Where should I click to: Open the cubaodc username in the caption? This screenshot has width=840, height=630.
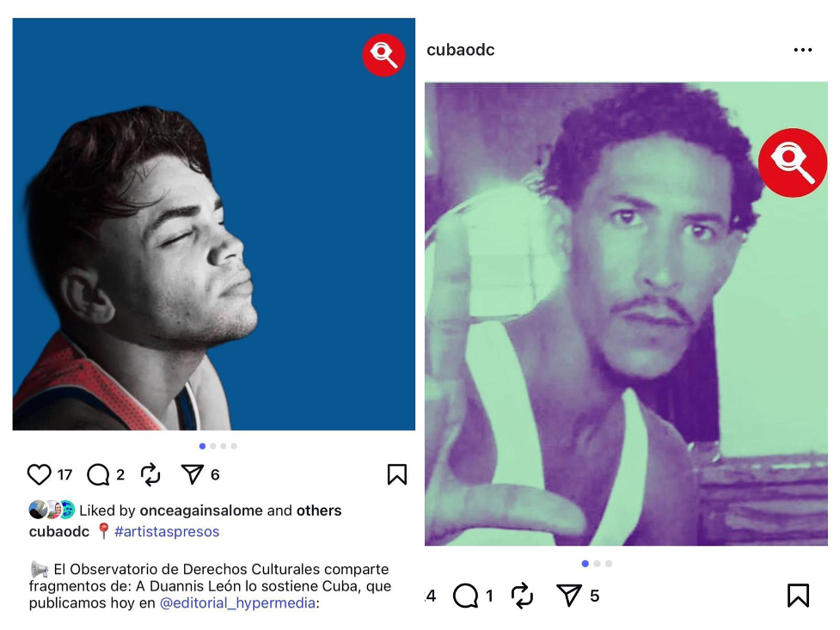point(59,531)
